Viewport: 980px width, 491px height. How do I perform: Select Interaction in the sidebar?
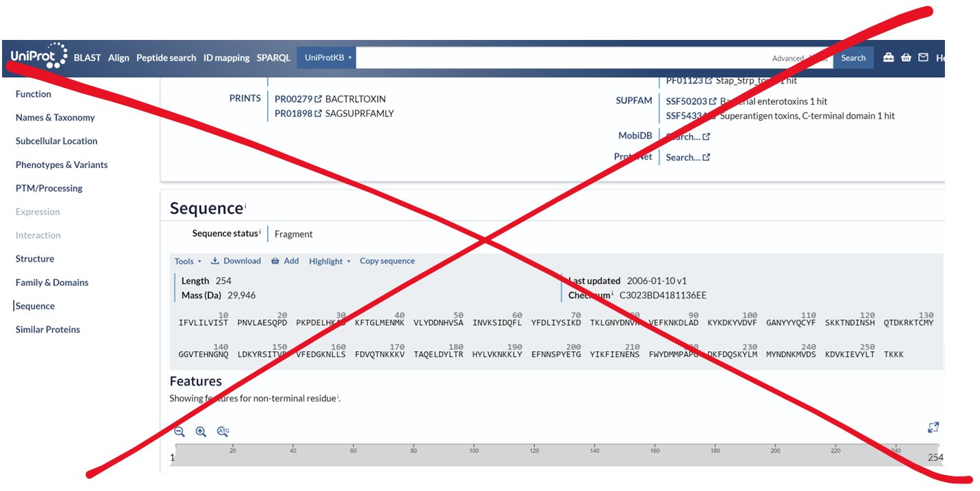38,236
